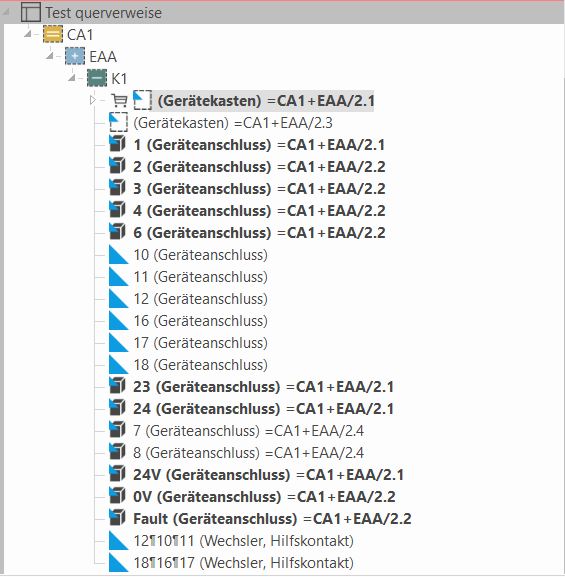Image resolution: width=565 pixels, height=577 pixels.
Task: Click the cube icon beside 1 (Geräteanschluss)
Action: tap(118, 144)
